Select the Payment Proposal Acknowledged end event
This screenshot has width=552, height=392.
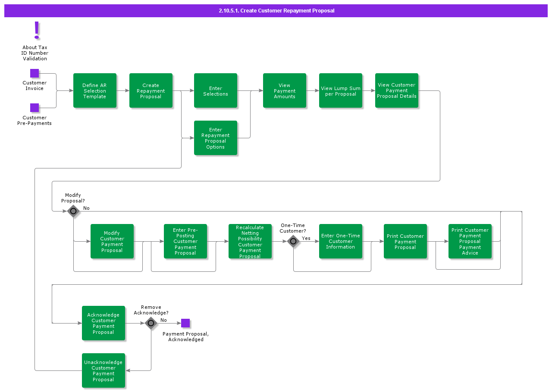click(x=185, y=323)
